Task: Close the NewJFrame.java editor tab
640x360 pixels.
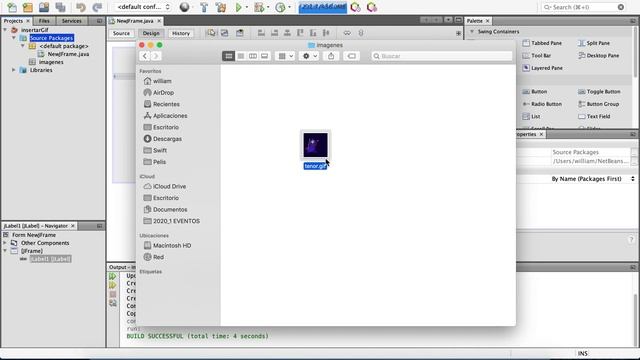Action: [159, 21]
